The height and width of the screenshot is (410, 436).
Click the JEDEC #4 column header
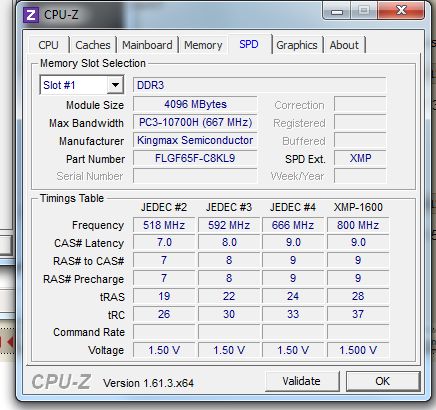(x=293, y=207)
